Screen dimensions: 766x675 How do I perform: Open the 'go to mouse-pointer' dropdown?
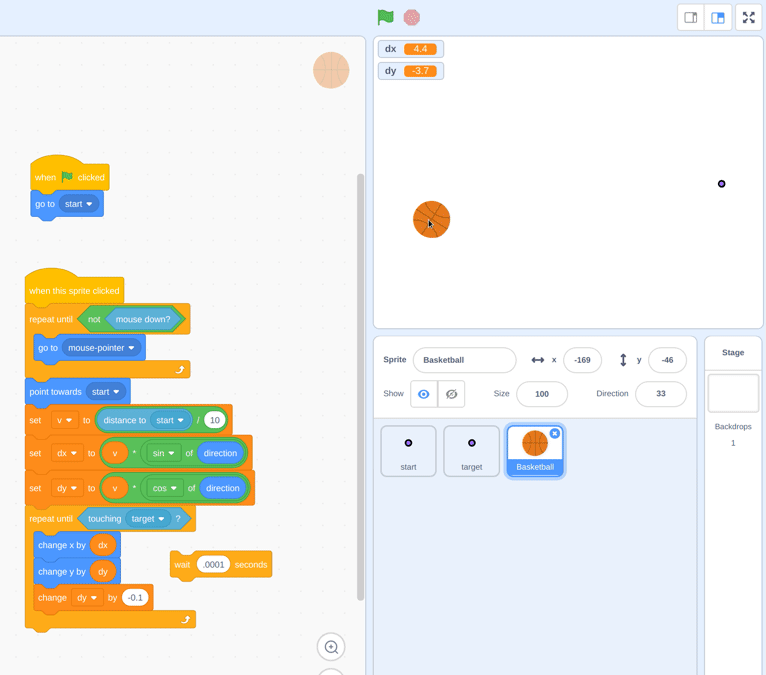coord(101,348)
